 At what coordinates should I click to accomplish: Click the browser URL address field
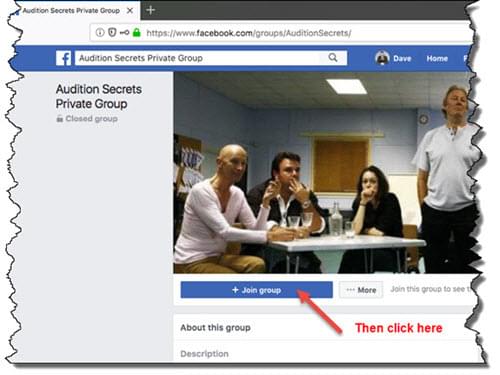283,33
